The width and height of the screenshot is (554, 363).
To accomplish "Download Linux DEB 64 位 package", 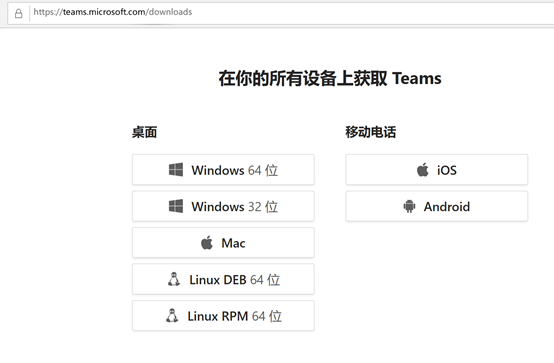I will [223, 279].
